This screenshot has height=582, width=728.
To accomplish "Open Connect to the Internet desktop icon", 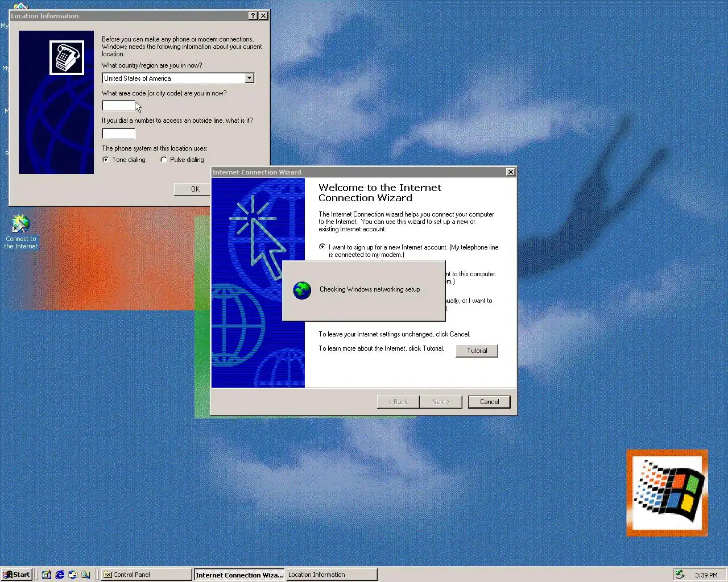I will click(x=21, y=232).
